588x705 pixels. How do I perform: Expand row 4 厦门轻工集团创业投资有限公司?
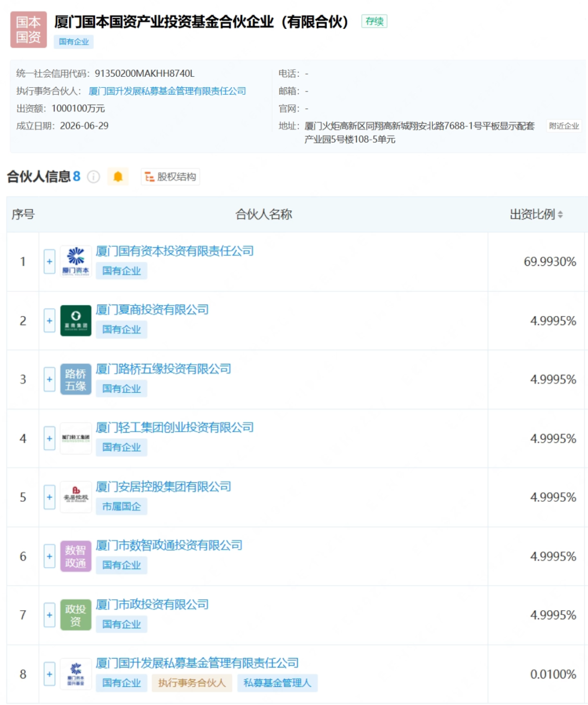[x=50, y=439]
